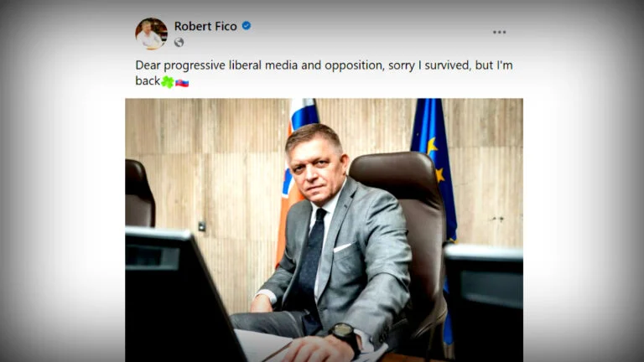Click the empty chair at photo's left edge
Viewport: 644px width, 362px height.
pos(140,194)
